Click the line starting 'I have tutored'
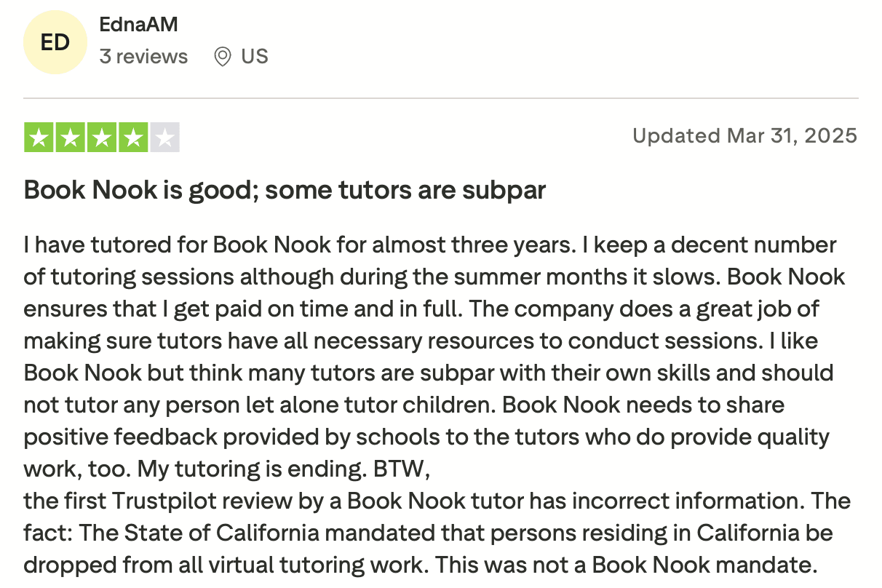This screenshot has height=588, width=882. click(430, 245)
